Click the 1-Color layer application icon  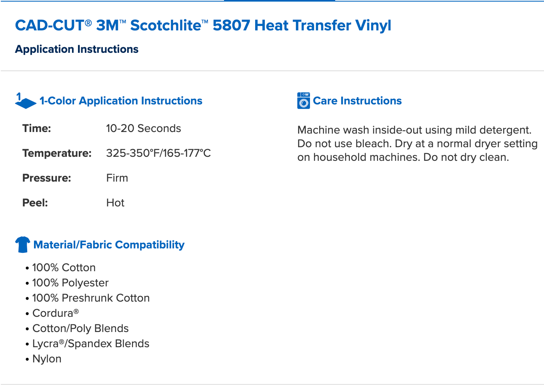point(25,101)
